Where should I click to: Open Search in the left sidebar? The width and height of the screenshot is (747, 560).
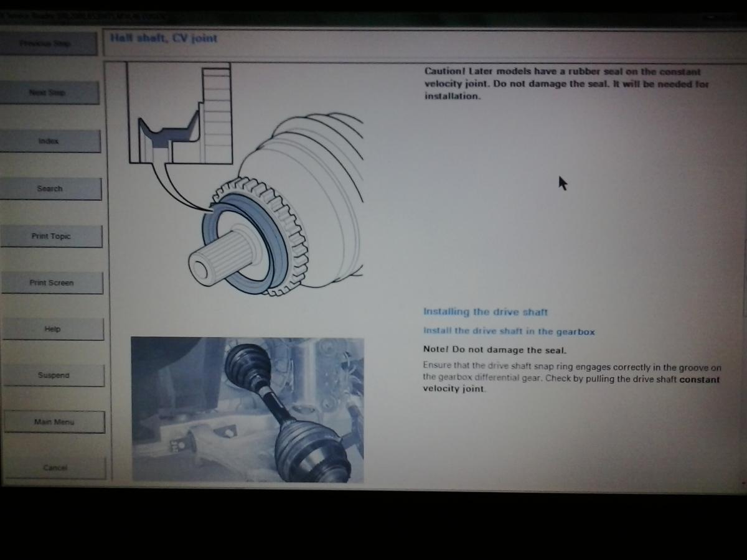(x=50, y=189)
